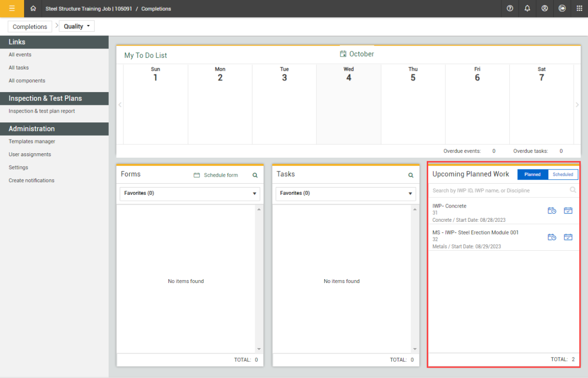Select the Planned toggle option
The height and width of the screenshot is (378, 588).
tap(533, 174)
